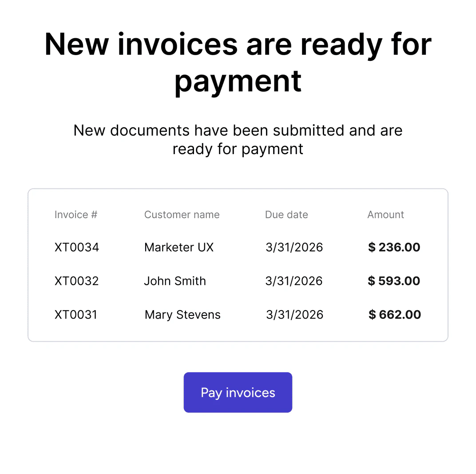The height and width of the screenshot is (474, 476).
Task: Click the amount $236.00
Action: (394, 247)
